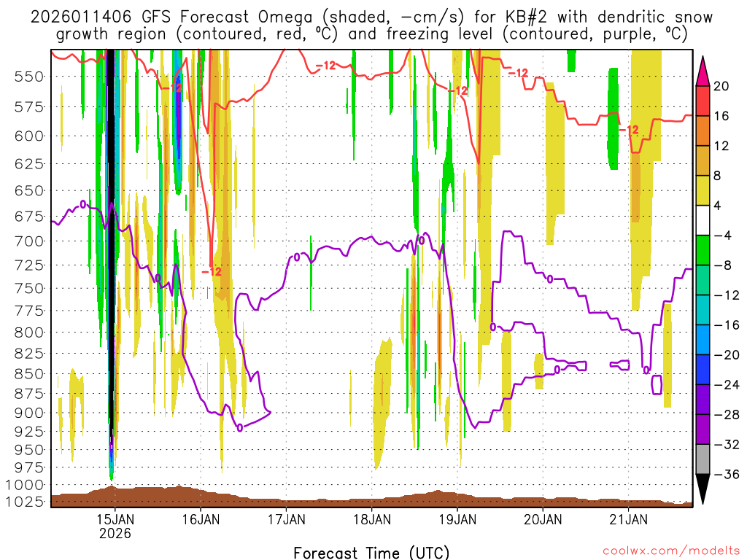Click the 700 pressure level label

(x=29, y=241)
